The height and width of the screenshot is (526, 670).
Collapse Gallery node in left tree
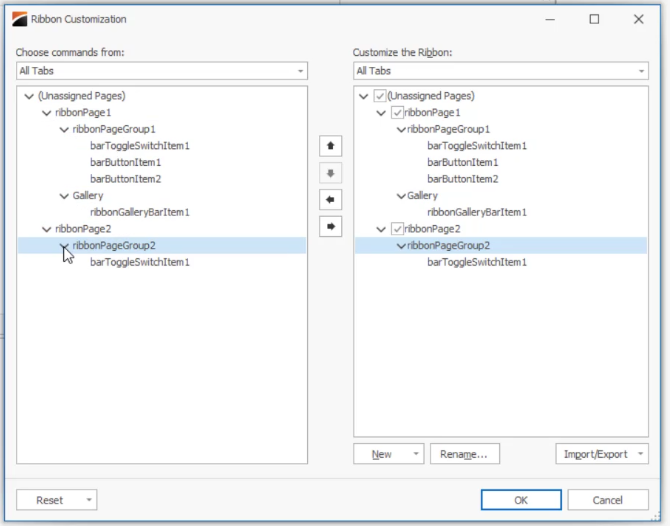64,196
